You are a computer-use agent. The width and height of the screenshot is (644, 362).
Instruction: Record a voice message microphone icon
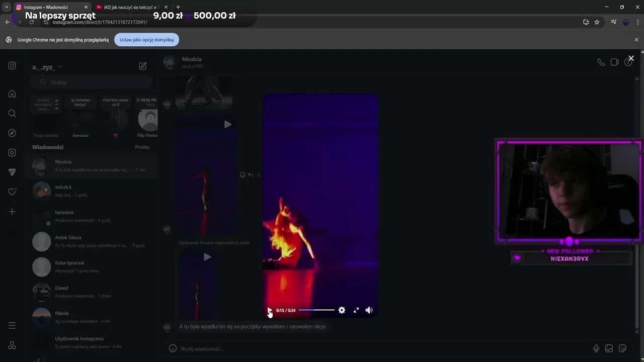coord(596,348)
